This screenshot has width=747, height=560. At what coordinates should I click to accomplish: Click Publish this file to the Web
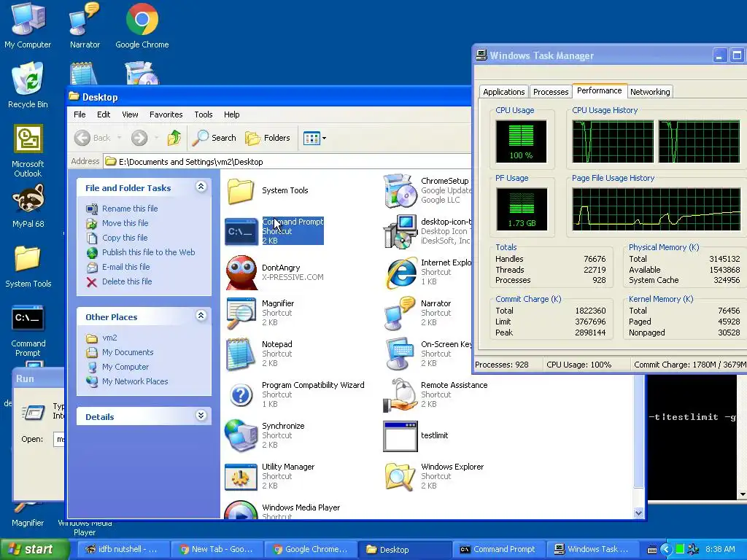click(x=148, y=252)
